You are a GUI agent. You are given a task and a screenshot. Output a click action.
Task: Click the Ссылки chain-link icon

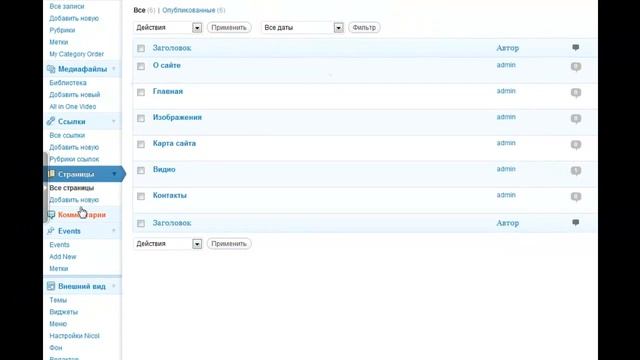pos(51,121)
